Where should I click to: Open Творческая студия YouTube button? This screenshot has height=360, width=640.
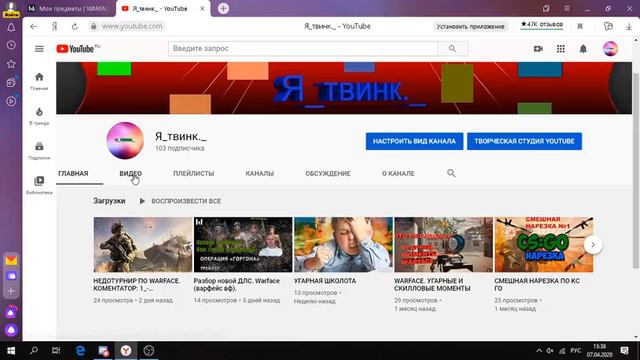coord(524,141)
